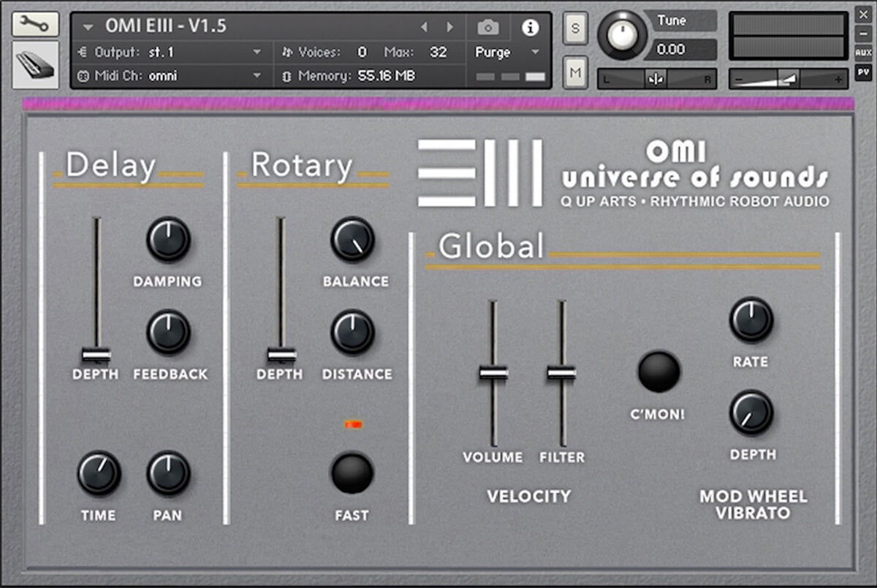Click the Rotary FAST orange indicator light
Viewport: 877px width, 588px height.
click(x=353, y=424)
